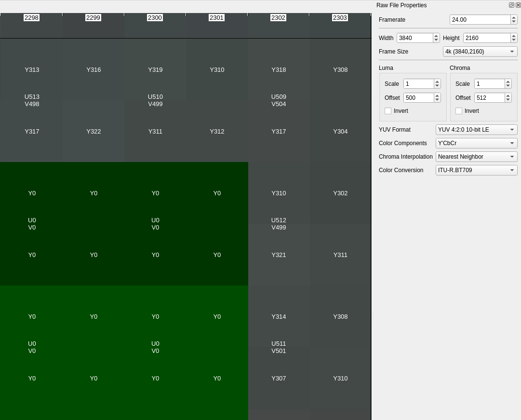Image resolution: width=521 pixels, height=420 pixels.
Task: Open the YUV Format dropdown
Action: click(476, 129)
